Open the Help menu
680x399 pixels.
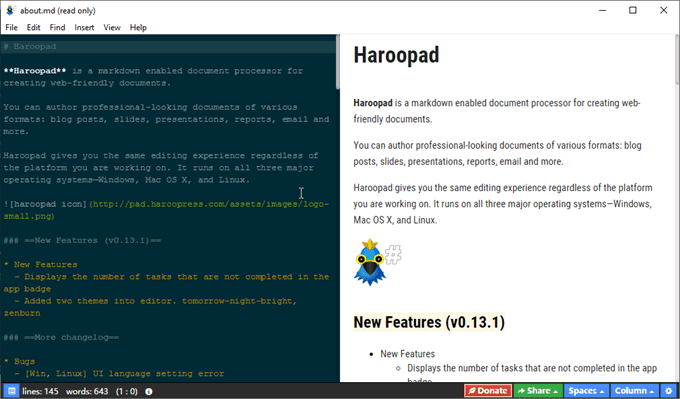click(x=138, y=27)
